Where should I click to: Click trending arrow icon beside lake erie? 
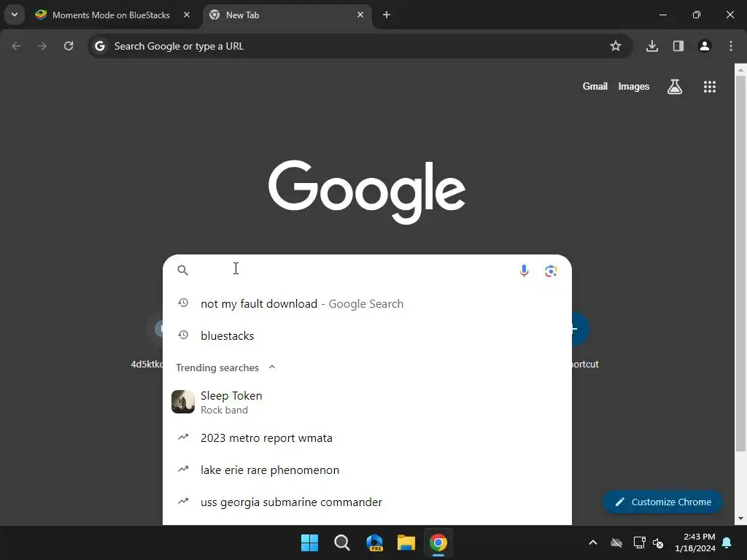click(183, 470)
